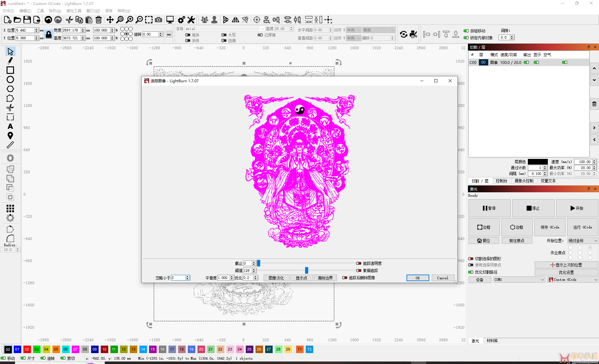
Task: Select color swatch 07 in palette
Action: 75,349
